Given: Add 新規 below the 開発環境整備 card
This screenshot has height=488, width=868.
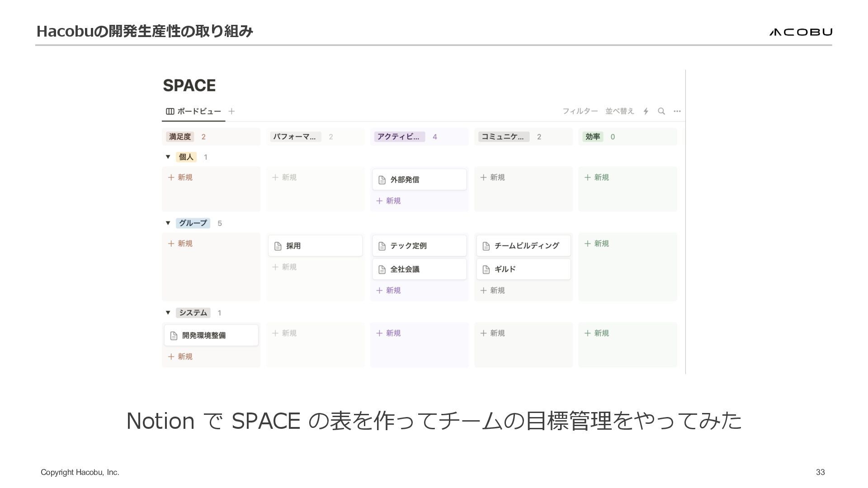Looking at the screenshot, I should pyautogui.click(x=180, y=357).
